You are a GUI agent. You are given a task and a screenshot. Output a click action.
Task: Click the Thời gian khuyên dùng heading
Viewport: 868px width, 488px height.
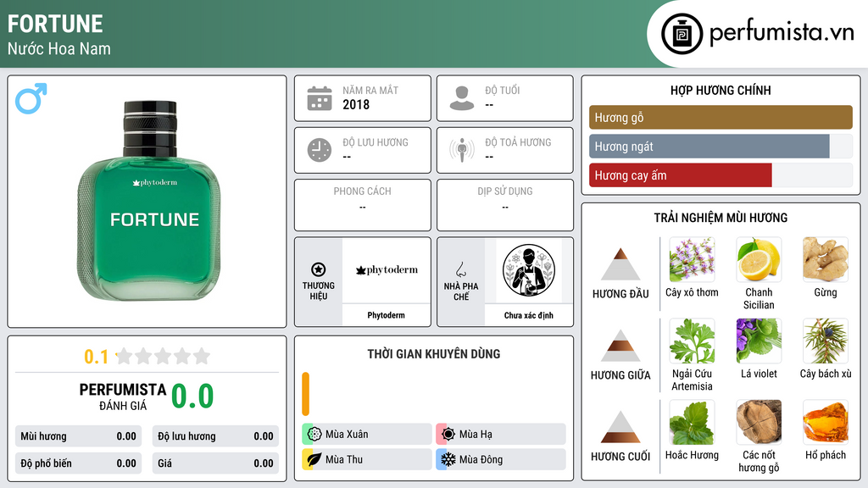[x=434, y=354]
